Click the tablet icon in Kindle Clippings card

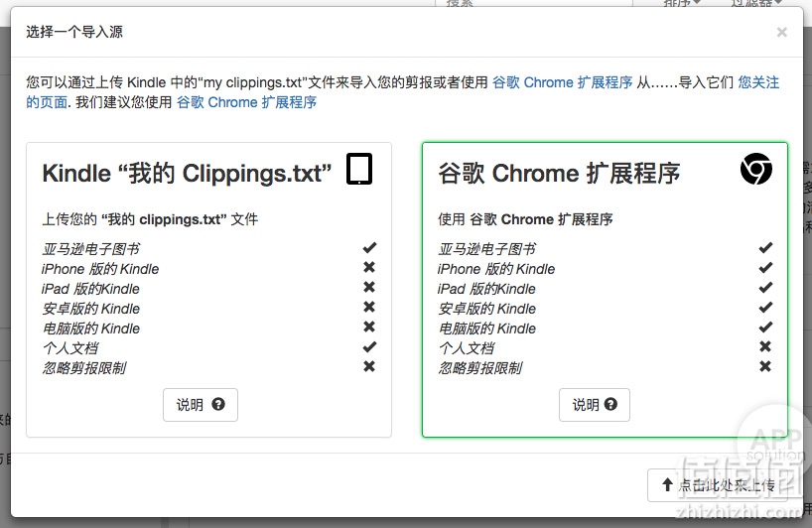(x=359, y=169)
